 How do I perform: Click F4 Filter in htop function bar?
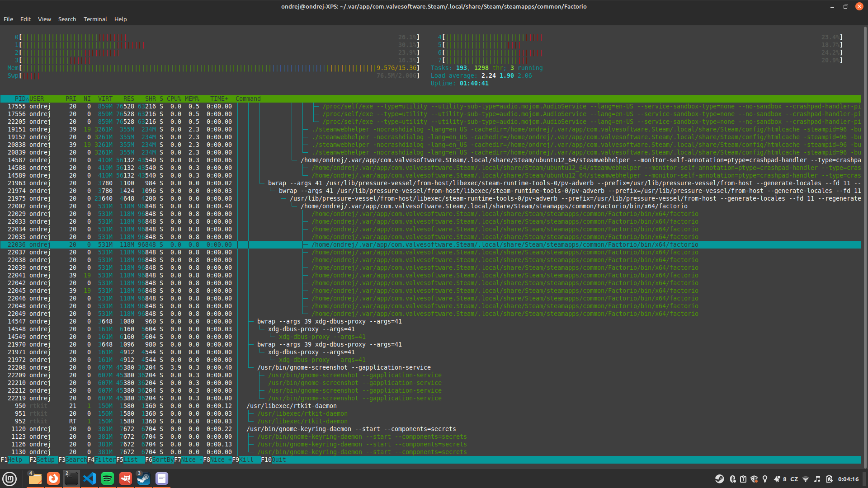click(102, 460)
